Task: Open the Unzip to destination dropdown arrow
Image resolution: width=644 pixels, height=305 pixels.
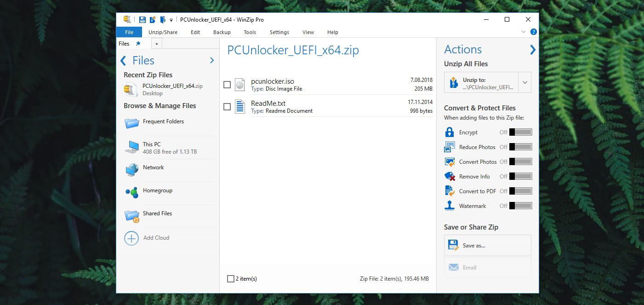Action: pyautogui.click(x=524, y=83)
